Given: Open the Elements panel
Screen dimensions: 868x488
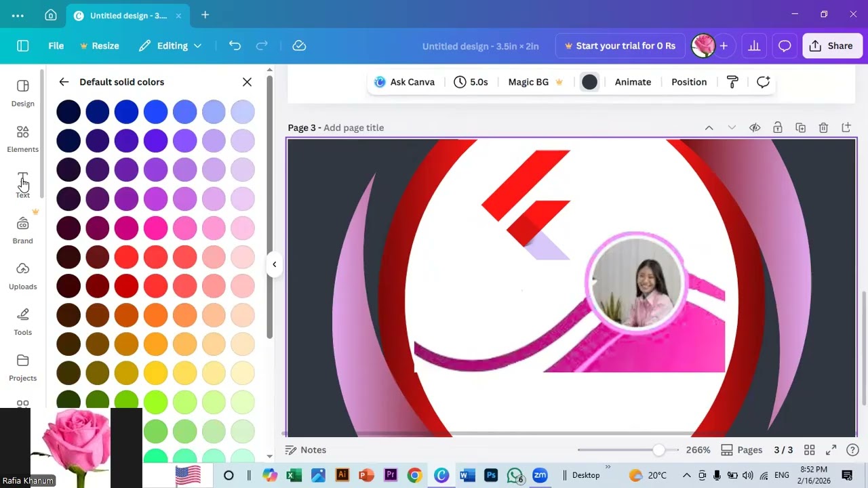Looking at the screenshot, I should tap(22, 139).
